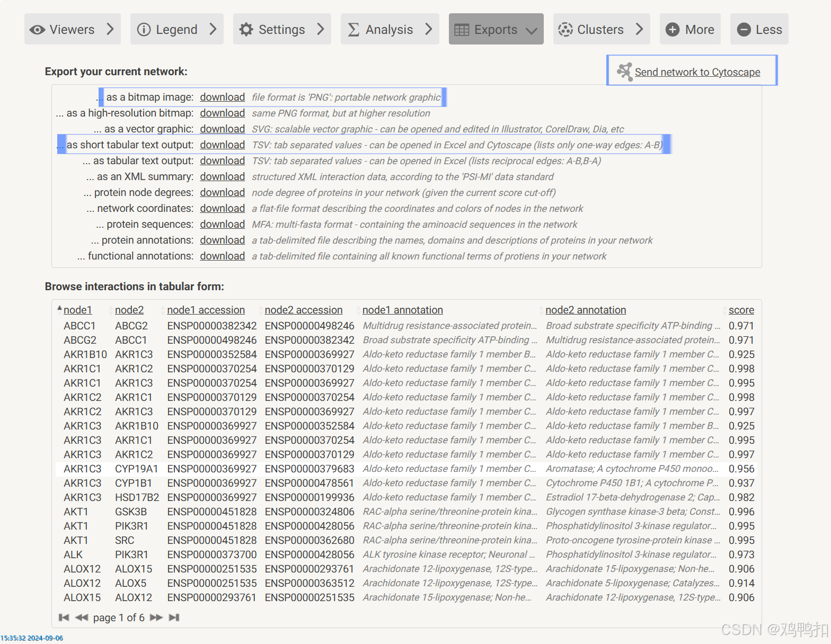The width and height of the screenshot is (831, 644).
Task: Click the sigma icon on Analysis
Action: click(353, 30)
